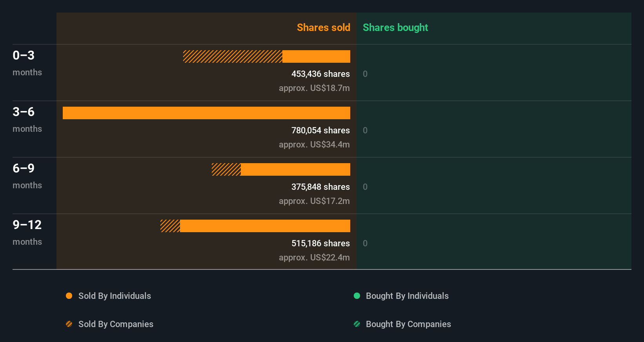The width and height of the screenshot is (644, 342).
Task: Click the 6–9 months row label
Action: point(27,176)
